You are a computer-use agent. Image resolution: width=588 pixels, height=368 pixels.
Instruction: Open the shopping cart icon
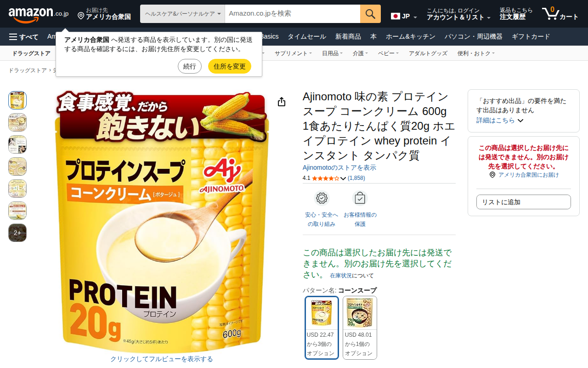click(560, 14)
